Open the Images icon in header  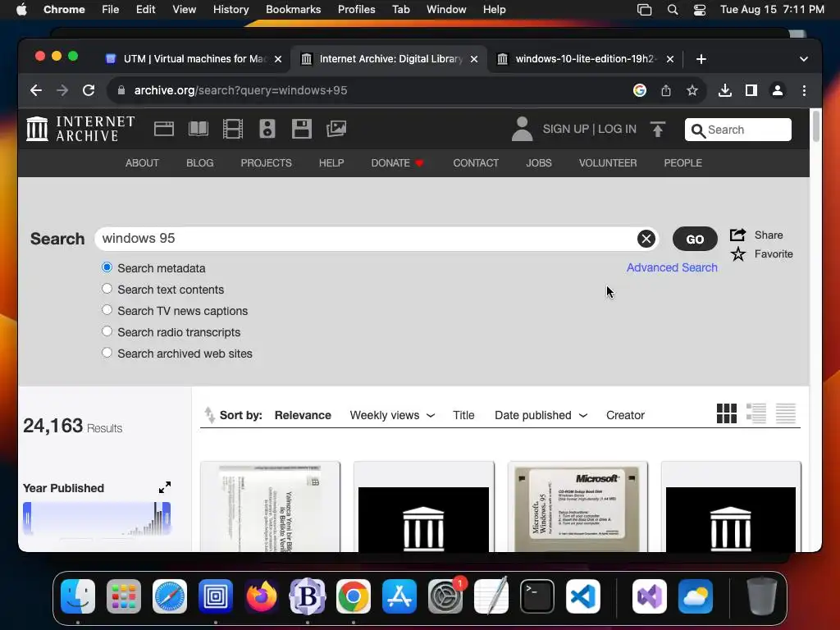tap(336, 129)
